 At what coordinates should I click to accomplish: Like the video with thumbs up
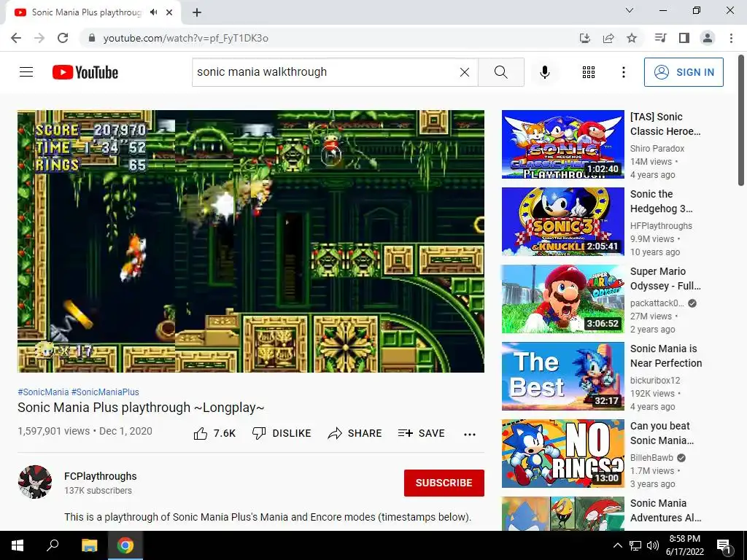(x=215, y=433)
